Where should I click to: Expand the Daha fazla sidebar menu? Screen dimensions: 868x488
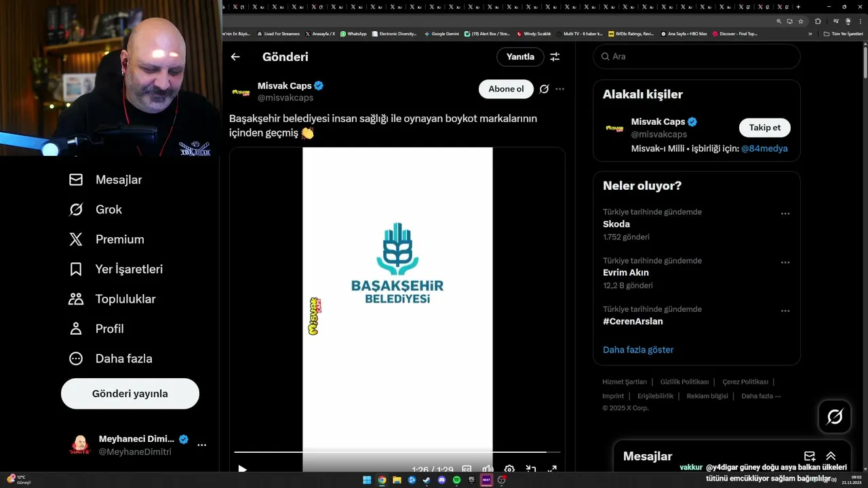(110, 359)
